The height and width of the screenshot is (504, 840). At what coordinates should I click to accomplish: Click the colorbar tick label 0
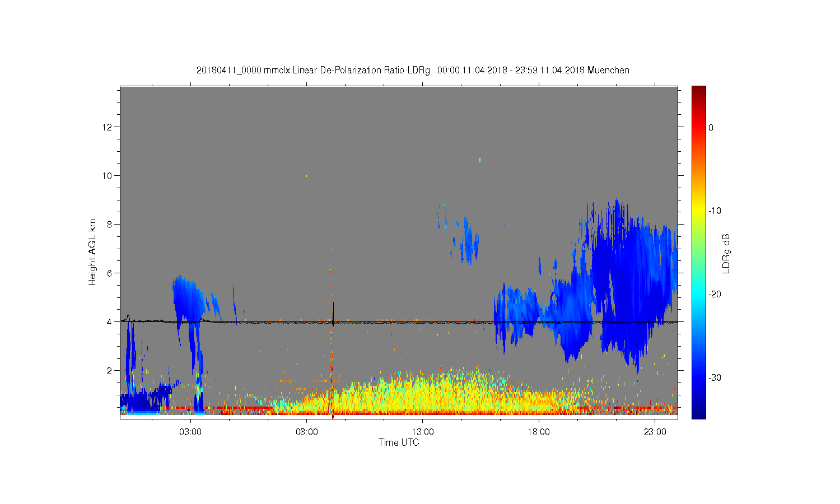pyautogui.click(x=711, y=128)
